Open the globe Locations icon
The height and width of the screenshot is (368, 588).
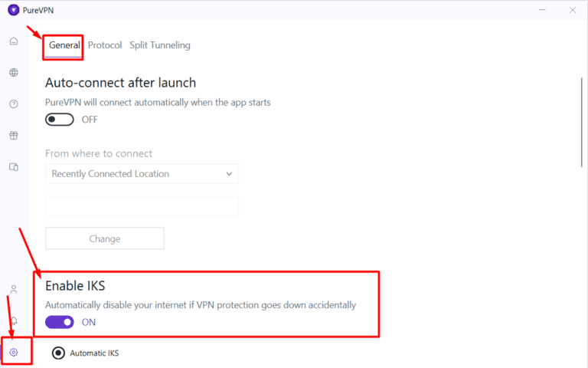tap(14, 73)
